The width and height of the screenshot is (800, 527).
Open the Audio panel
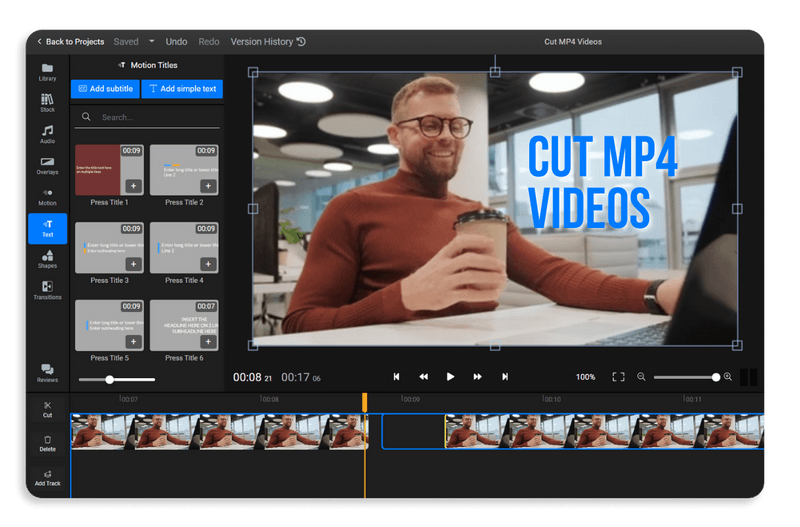[47, 134]
